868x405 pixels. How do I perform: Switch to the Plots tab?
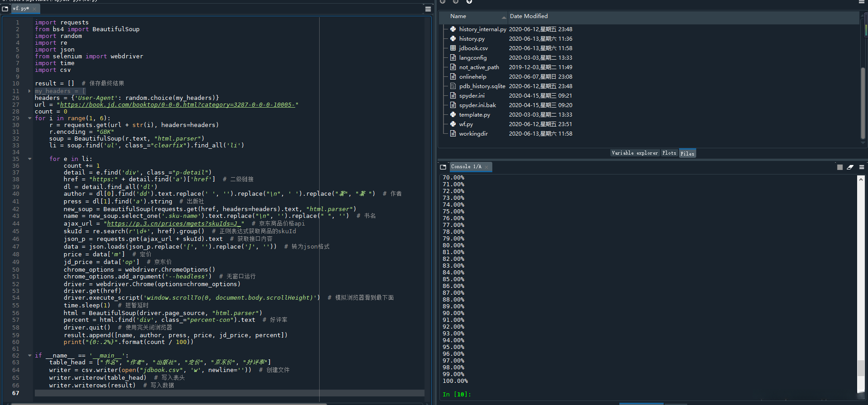coord(669,153)
